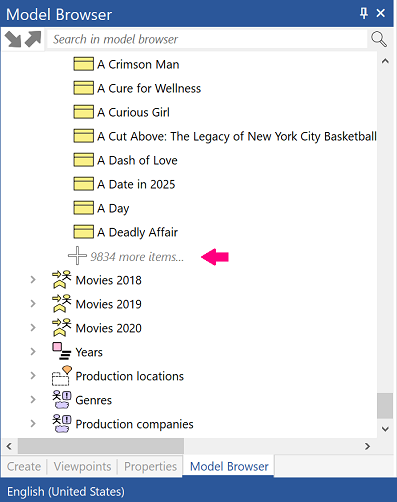Expand the Genres node
The height and width of the screenshot is (502, 397).
[33, 400]
